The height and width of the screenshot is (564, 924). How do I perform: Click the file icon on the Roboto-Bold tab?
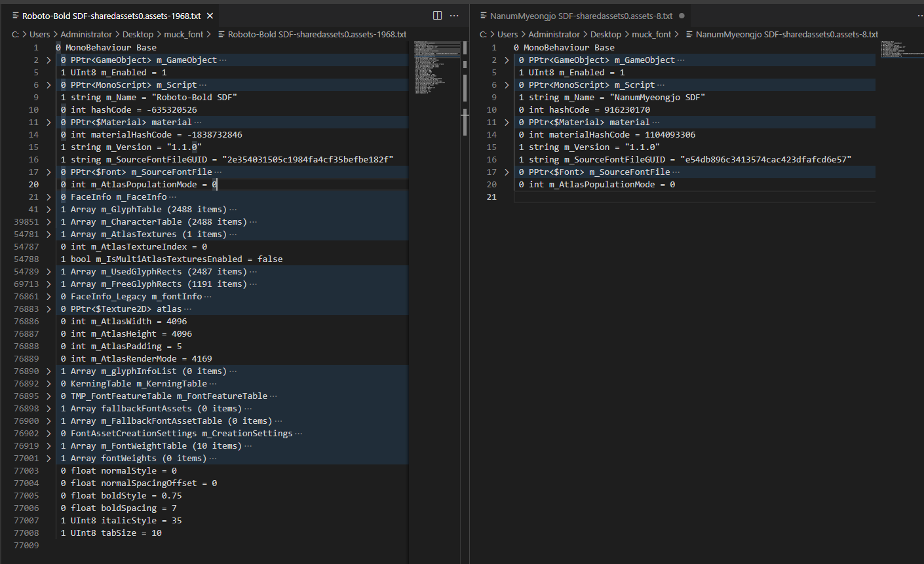click(16, 16)
